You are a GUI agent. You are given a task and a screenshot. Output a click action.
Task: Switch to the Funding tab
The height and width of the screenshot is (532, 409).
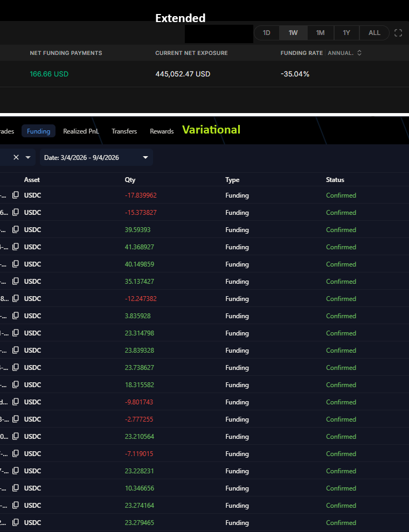(x=38, y=131)
